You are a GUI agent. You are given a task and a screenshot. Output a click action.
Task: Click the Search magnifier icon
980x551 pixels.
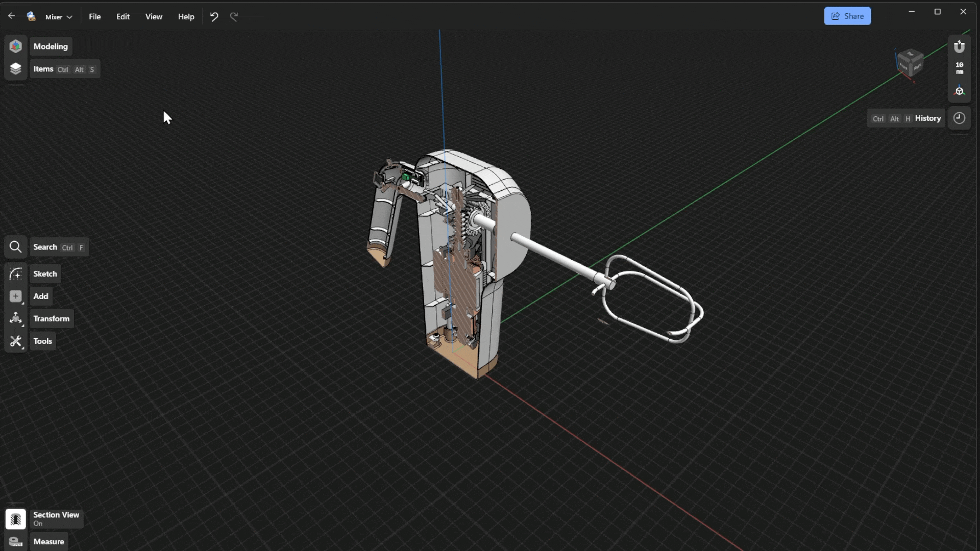point(15,247)
